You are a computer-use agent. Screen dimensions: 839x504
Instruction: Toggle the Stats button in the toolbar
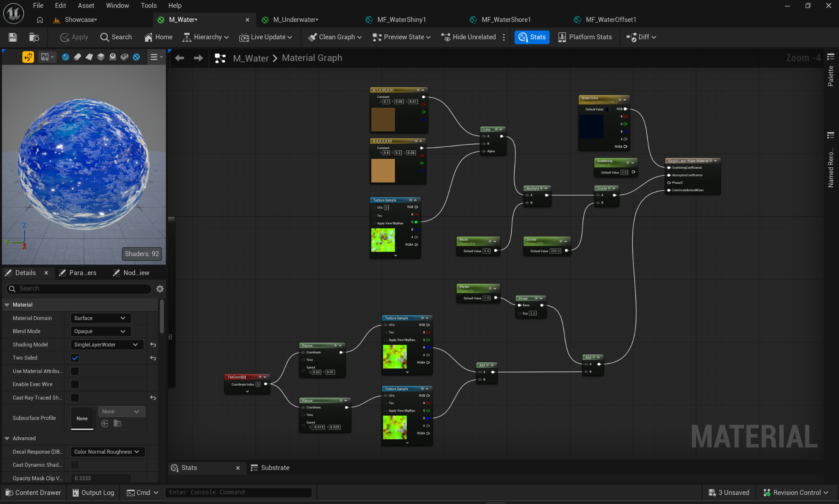[532, 37]
